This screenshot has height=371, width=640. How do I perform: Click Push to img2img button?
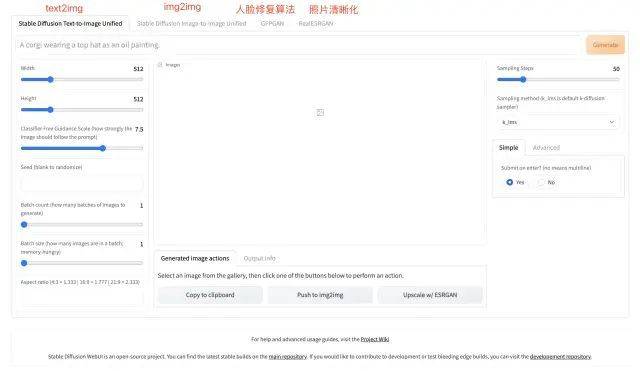pos(320,295)
